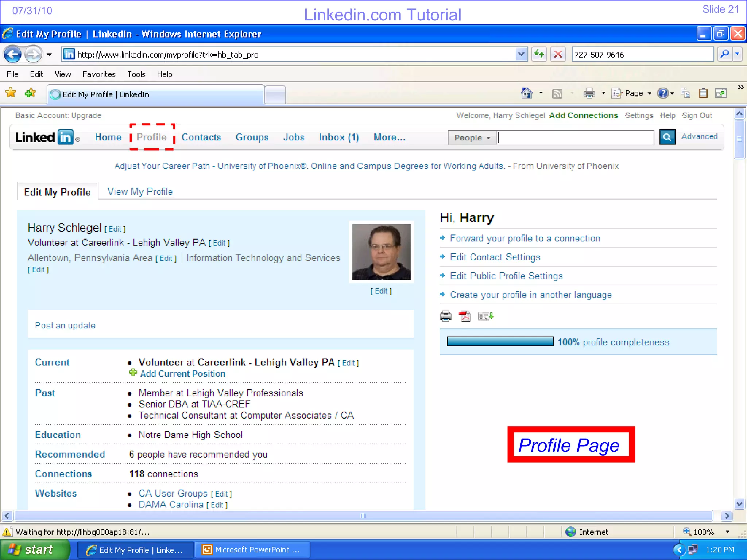Viewport: 747px width, 560px height.
Task: Click the tray expand arrow icon
Action: pos(678,549)
